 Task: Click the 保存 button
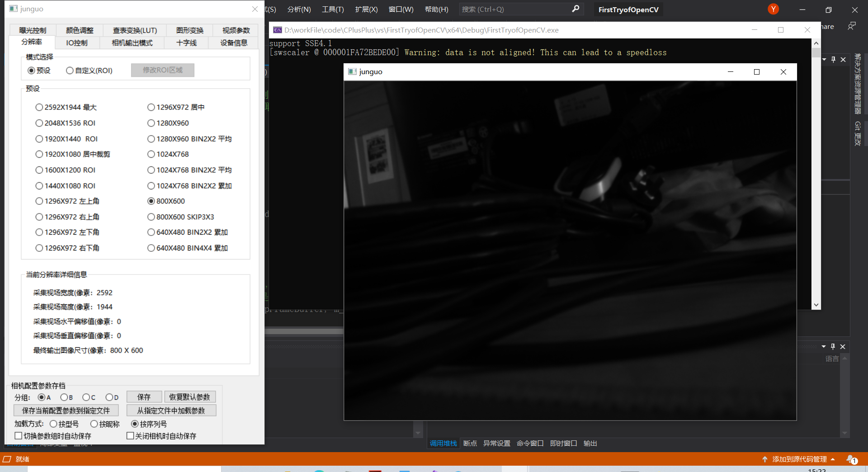[x=144, y=396]
